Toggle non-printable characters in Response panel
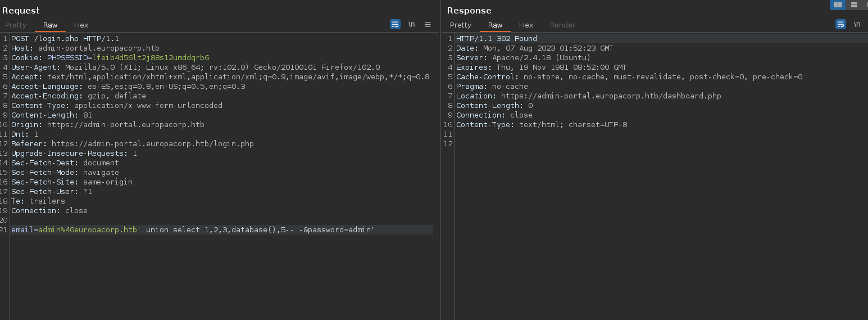The image size is (868, 320). pyautogui.click(x=857, y=24)
